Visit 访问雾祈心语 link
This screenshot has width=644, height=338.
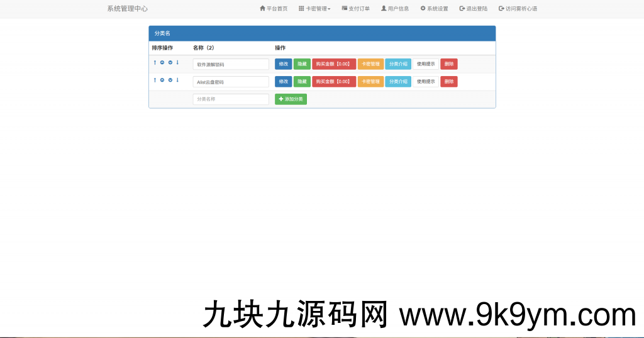[x=518, y=9]
